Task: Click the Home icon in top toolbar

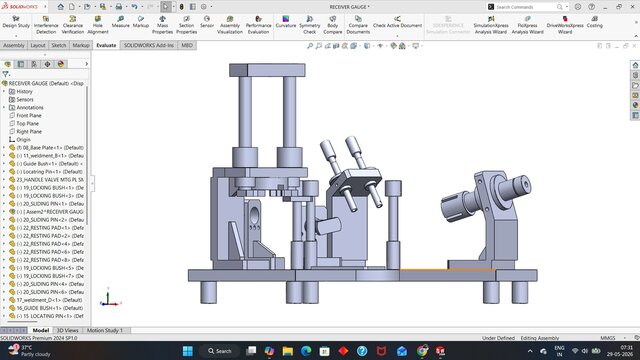Action: [x=60, y=7]
